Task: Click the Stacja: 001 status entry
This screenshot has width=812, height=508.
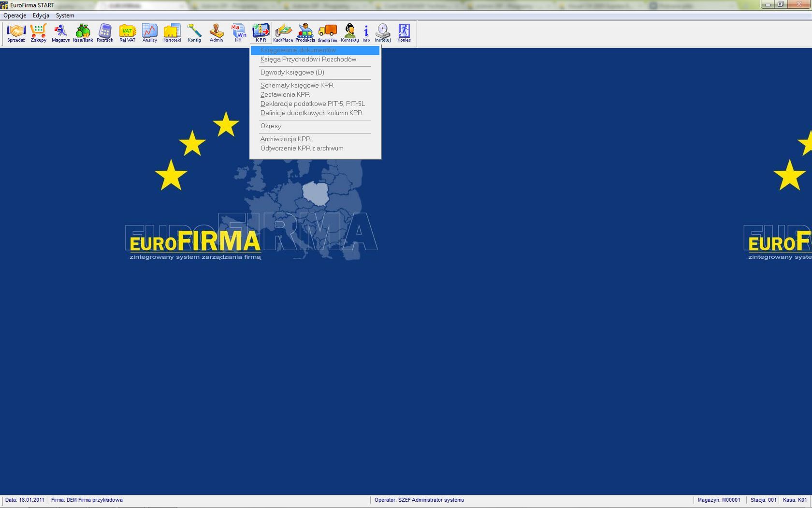Action: tap(763, 500)
